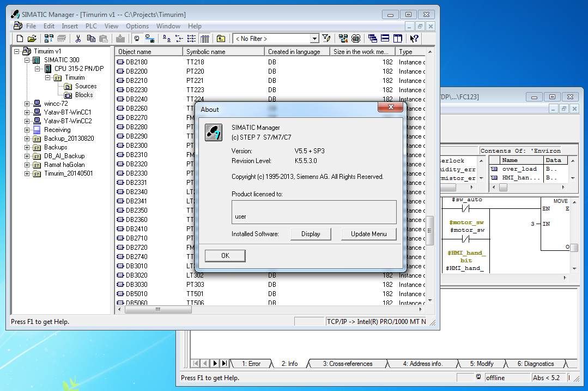Click the Open Project folder icon
Viewport: 588px width, 391px height.
(x=32, y=38)
